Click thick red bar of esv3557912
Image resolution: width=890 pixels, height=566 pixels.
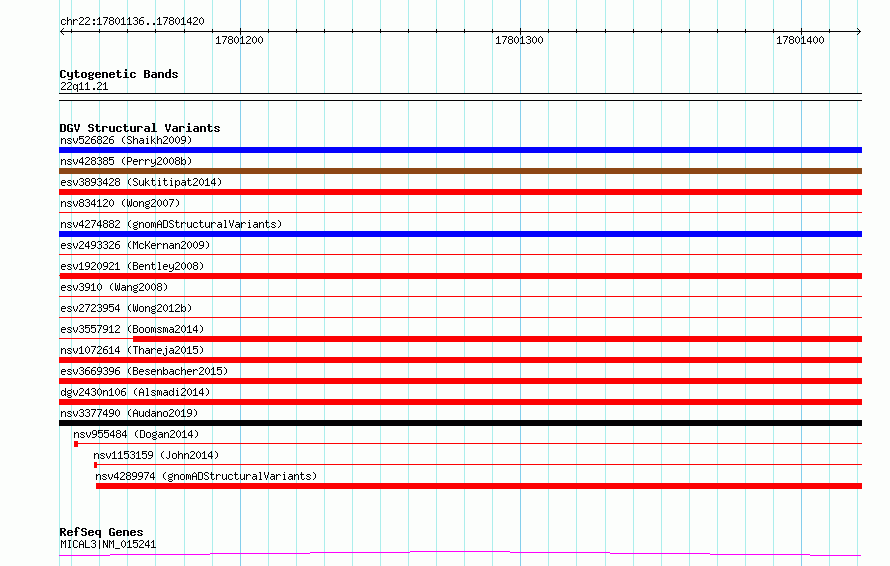(x=497, y=339)
